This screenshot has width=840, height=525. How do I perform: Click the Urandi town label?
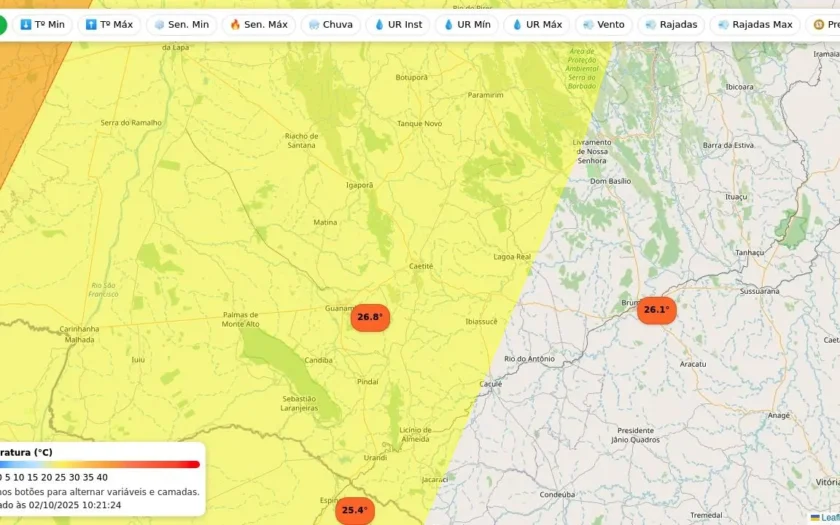click(x=375, y=458)
